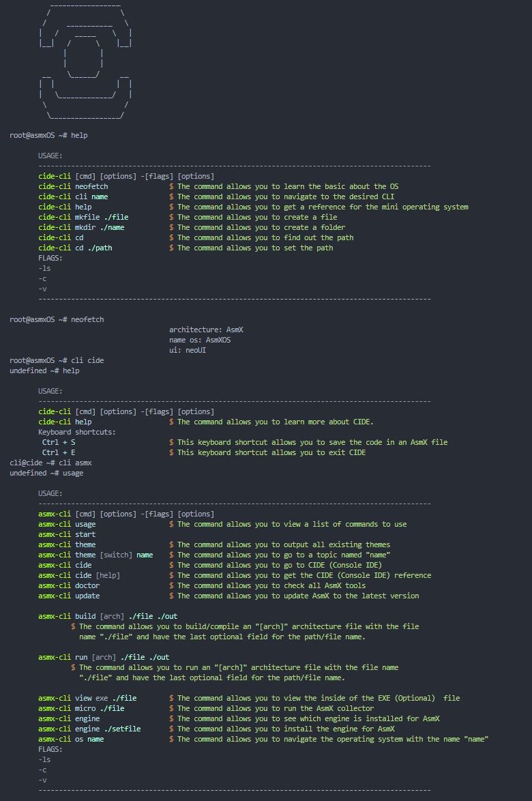
Task: Click the 'root@asmxOS ~# help' prompt line
Action: pos(48,135)
